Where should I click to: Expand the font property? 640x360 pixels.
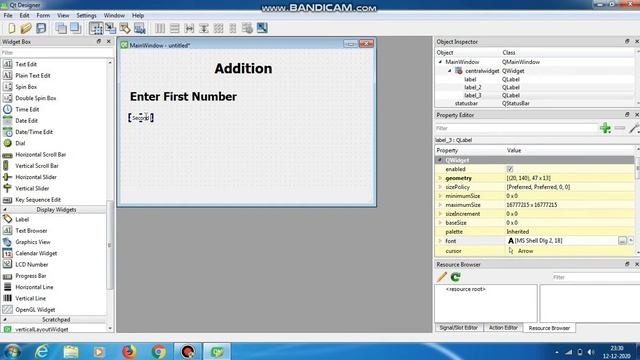[440, 241]
